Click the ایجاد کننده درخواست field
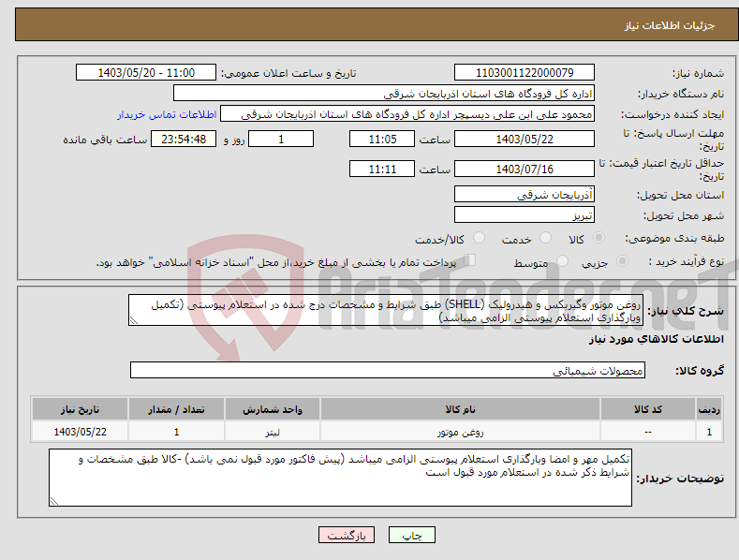Viewport: 739px width, 560px height. tap(407, 114)
